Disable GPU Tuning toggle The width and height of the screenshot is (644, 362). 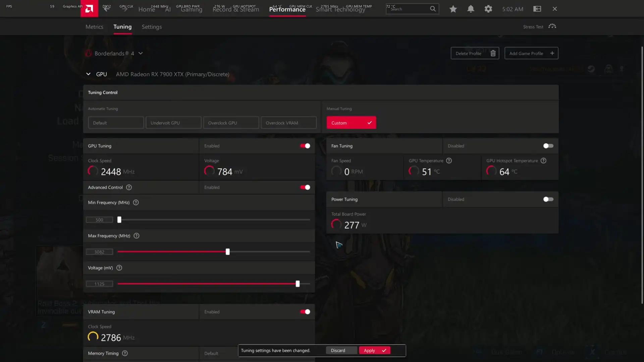(305, 146)
